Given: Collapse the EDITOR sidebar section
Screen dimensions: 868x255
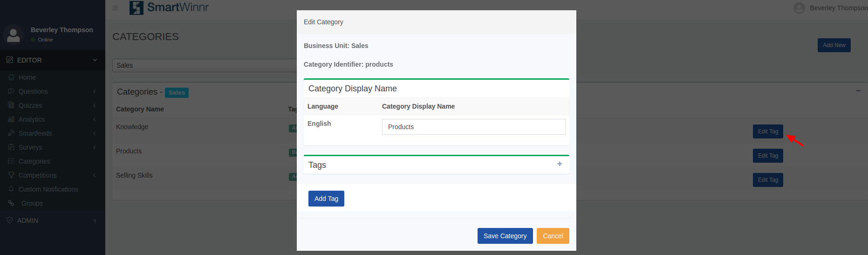Looking at the screenshot, I should click(95, 60).
